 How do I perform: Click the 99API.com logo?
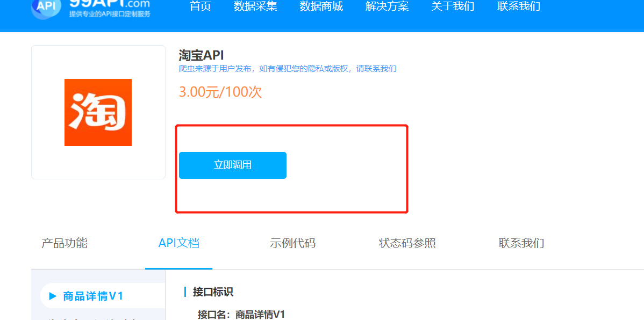tap(91, 8)
